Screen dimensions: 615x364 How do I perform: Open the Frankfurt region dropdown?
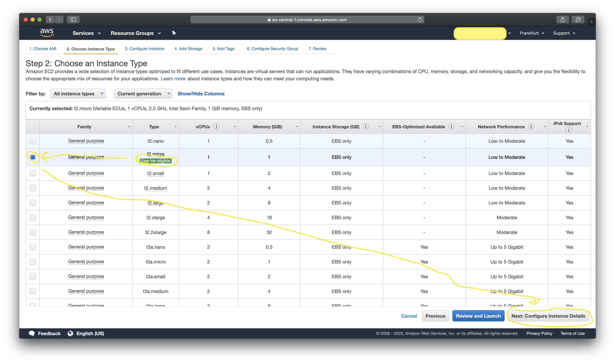coord(532,33)
